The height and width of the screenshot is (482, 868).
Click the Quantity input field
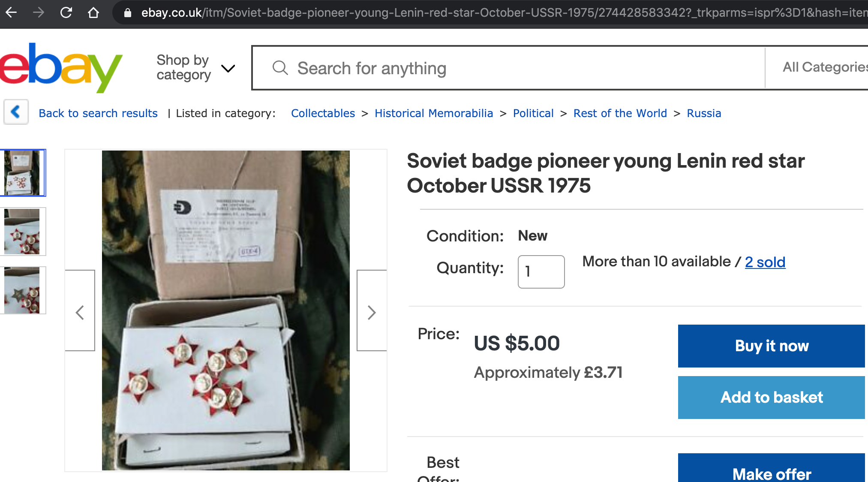click(x=541, y=271)
